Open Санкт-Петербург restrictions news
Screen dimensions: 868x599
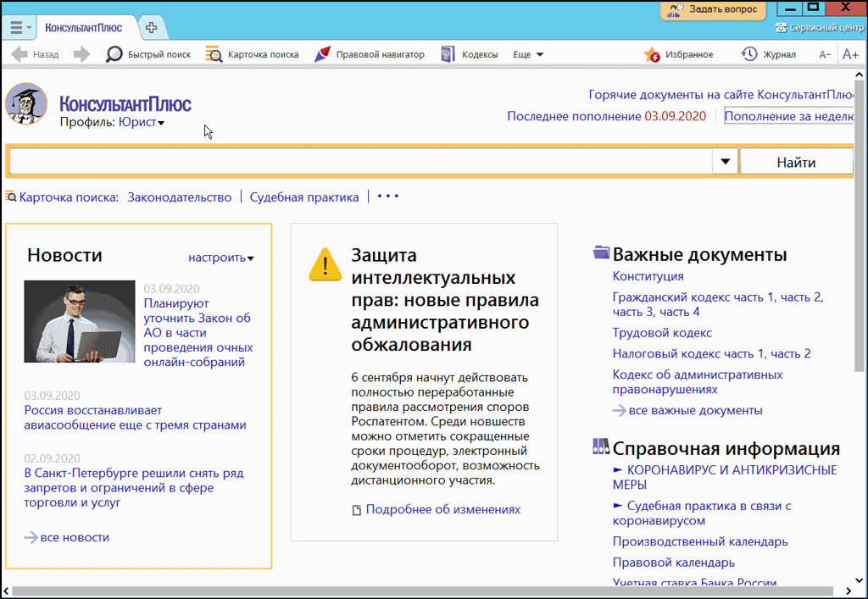(x=133, y=488)
